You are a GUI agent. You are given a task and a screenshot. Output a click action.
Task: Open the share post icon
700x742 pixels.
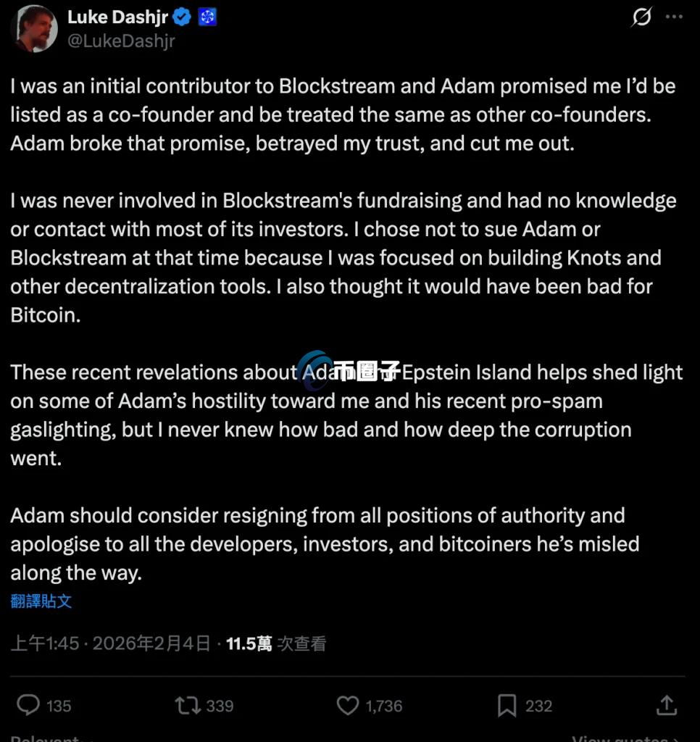click(666, 705)
